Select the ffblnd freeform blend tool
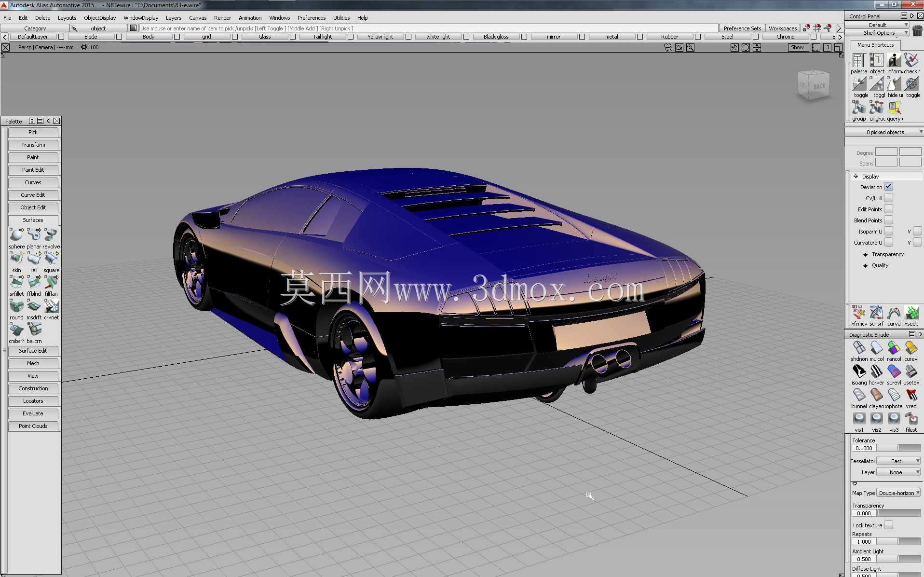 click(x=34, y=282)
